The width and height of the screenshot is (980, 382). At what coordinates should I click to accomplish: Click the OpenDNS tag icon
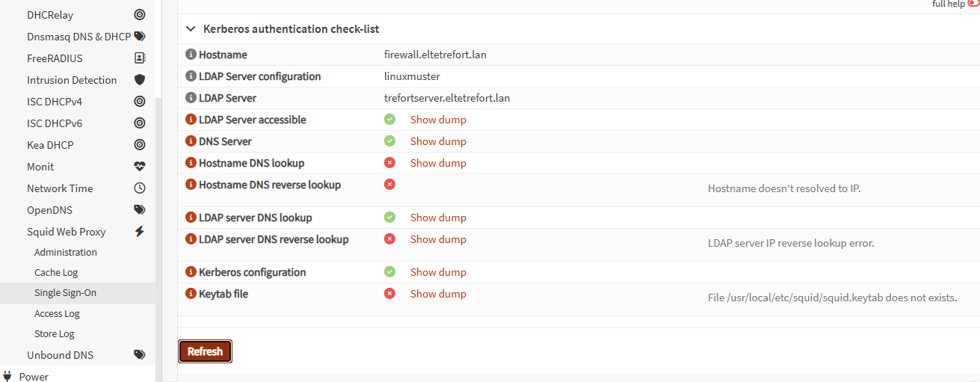(x=139, y=210)
